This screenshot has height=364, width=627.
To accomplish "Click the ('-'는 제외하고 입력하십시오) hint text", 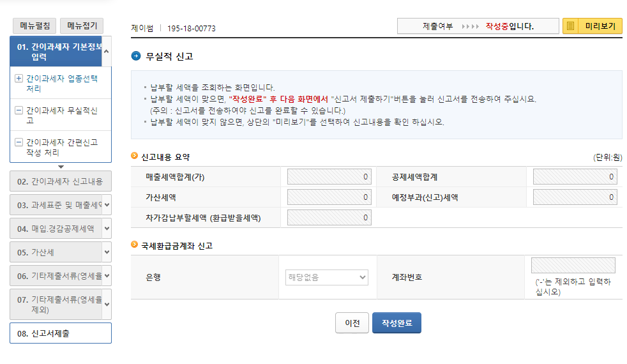I will [573, 287].
